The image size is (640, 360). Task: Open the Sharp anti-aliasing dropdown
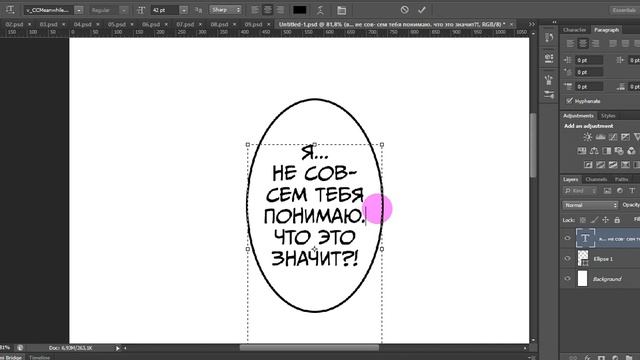(x=225, y=10)
